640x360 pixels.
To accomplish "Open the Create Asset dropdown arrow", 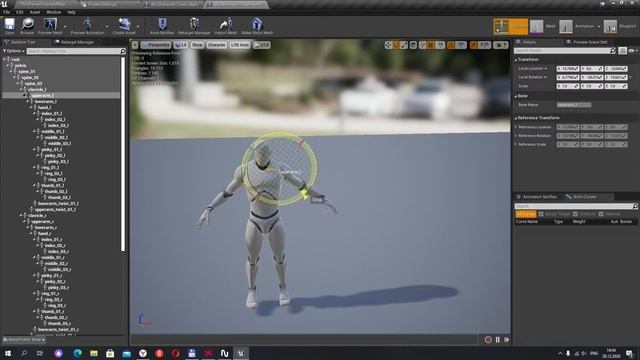I will point(138,27).
